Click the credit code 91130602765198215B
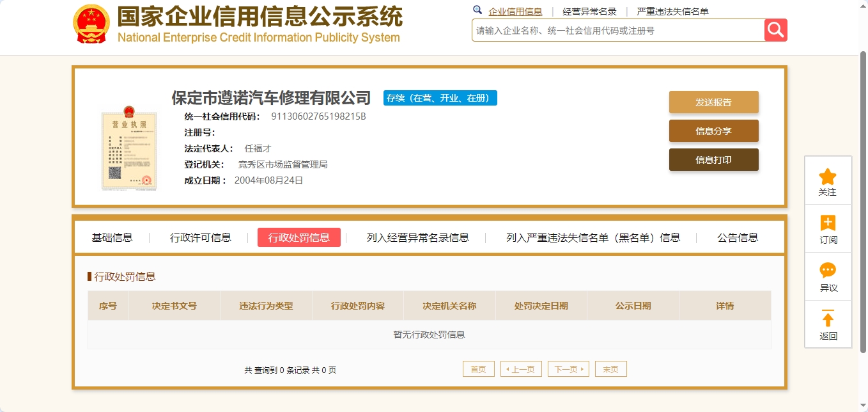Image resolution: width=868 pixels, height=412 pixels. pyautogui.click(x=319, y=116)
